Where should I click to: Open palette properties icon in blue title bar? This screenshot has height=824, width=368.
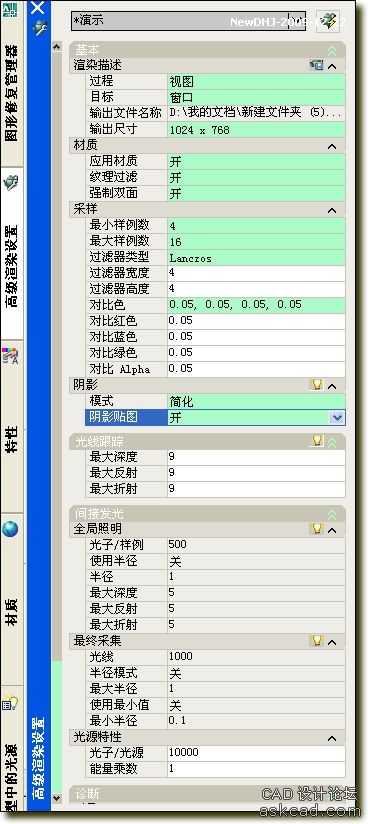pyautogui.click(x=39, y=26)
